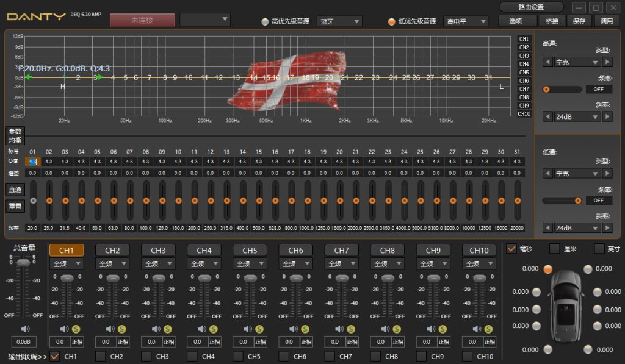The image size is (625, 364).
Task: Mute CH2 using its speaker icon
Action: [x=110, y=329]
